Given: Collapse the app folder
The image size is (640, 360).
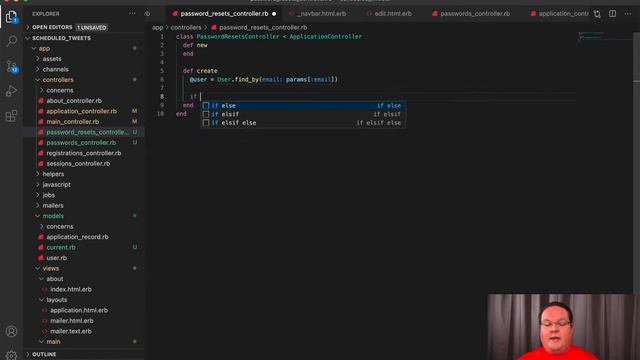Looking at the screenshot, I should click(34, 49).
